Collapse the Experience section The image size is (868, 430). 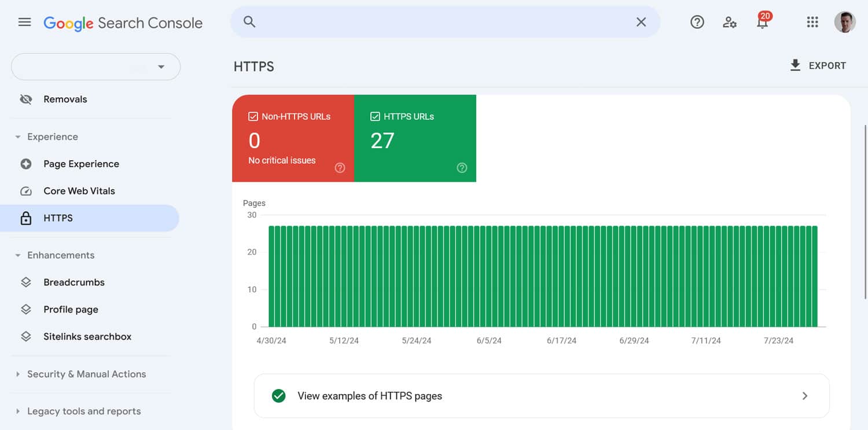(x=17, y=137)
